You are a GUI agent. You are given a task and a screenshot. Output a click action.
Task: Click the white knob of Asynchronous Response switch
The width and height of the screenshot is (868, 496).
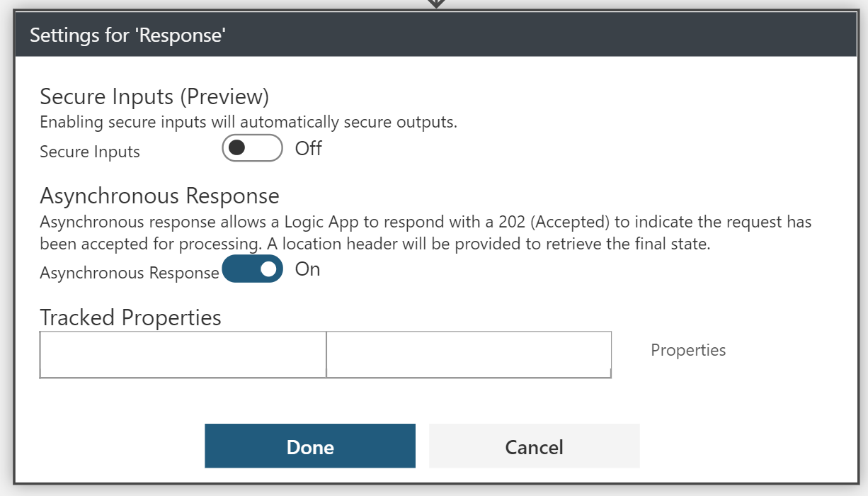[x=268, y=270]
